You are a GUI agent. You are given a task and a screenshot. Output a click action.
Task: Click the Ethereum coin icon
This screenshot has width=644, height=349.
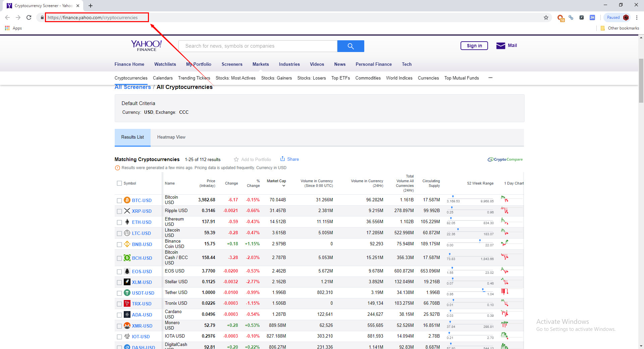(x=127, y=222)
